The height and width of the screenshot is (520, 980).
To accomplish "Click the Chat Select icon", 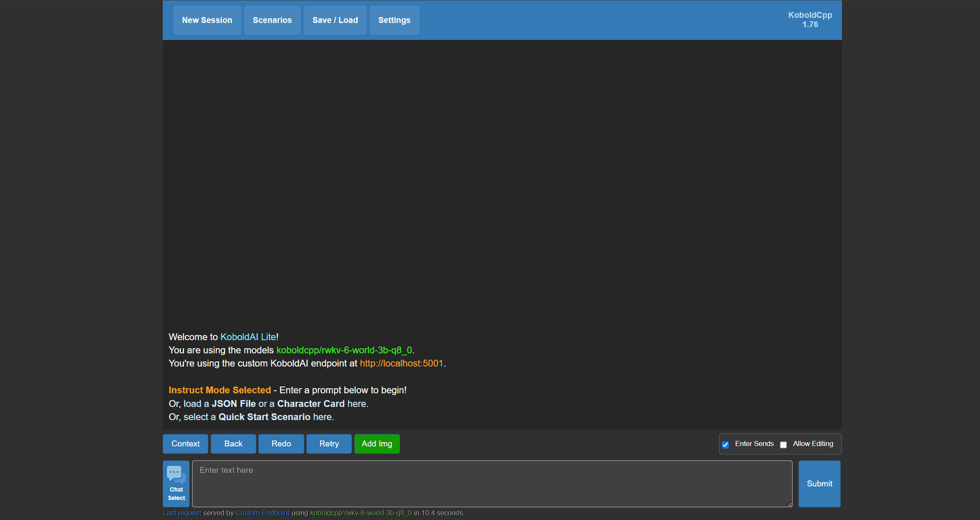I will pos(176,484).
